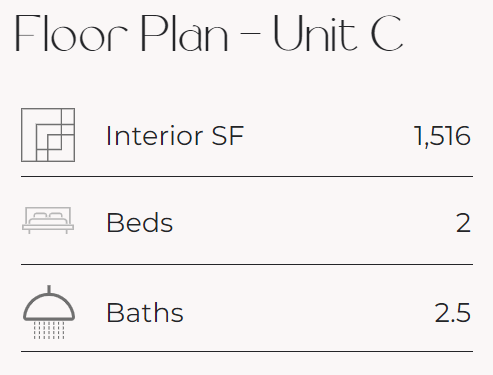Click the floor plan grid icon

(48, 135)
